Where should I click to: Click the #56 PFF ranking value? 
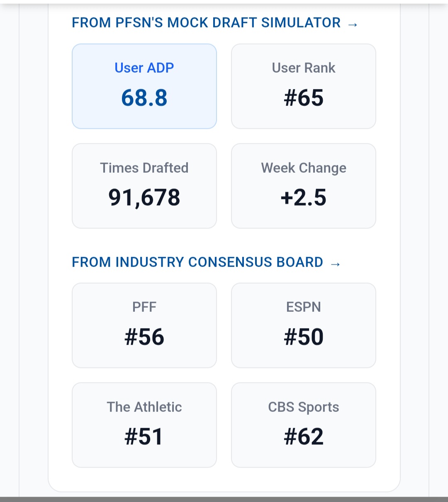coord(144,337)
